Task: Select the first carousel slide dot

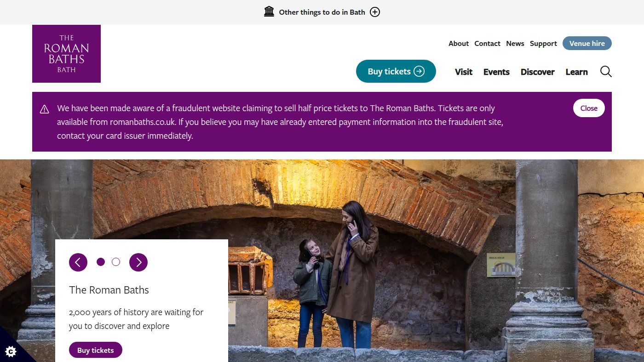Action: 101,262
